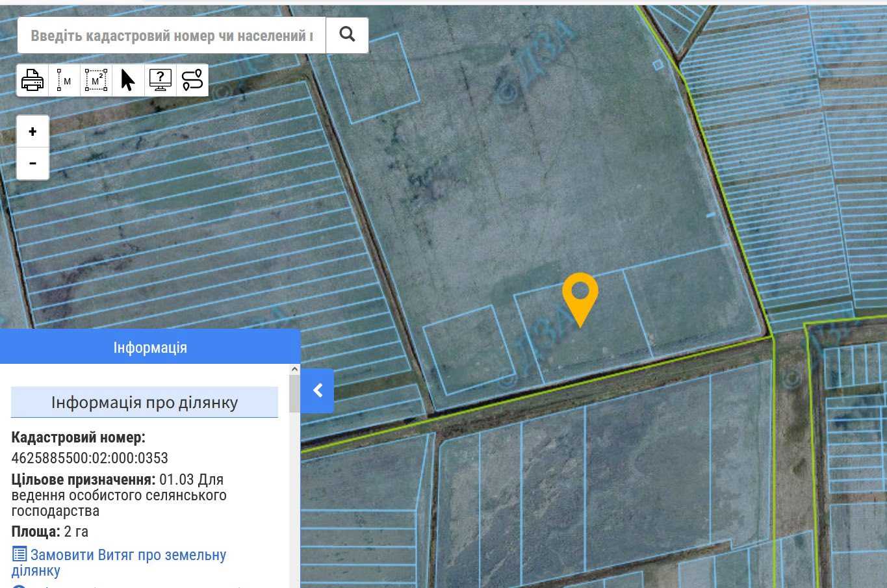Click the print map icon
This screenshot has height=588, width=887.
click(x=32, y=81)
